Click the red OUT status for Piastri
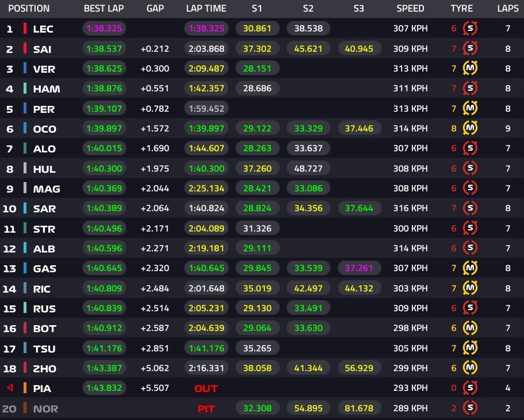 [206, 389]
